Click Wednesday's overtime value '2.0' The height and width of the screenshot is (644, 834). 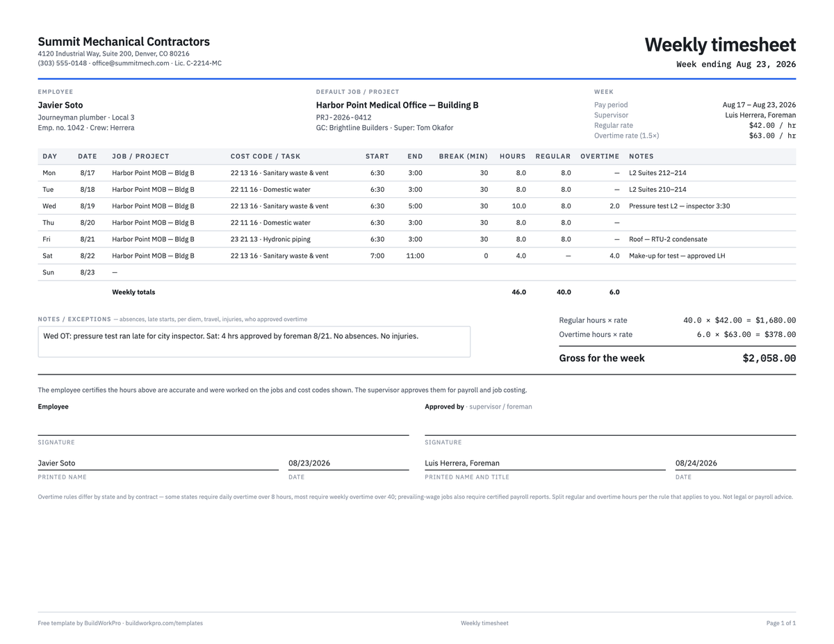tap(614, 206)
